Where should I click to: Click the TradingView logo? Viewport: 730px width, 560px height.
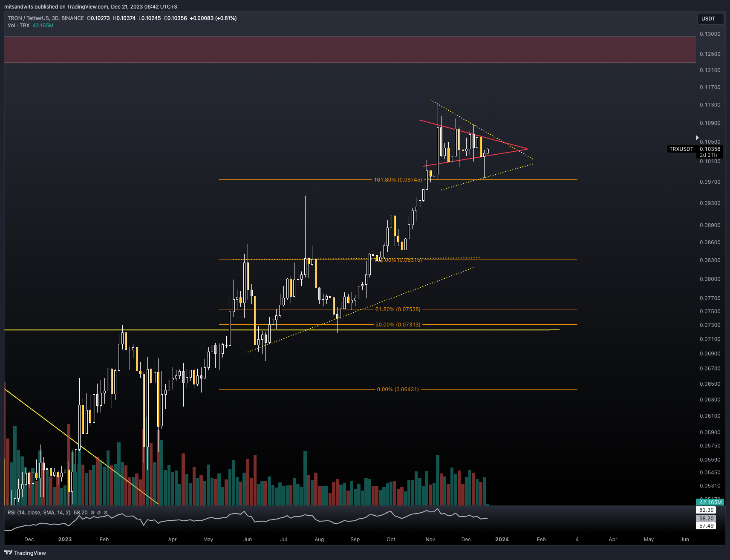coord(25,553)
